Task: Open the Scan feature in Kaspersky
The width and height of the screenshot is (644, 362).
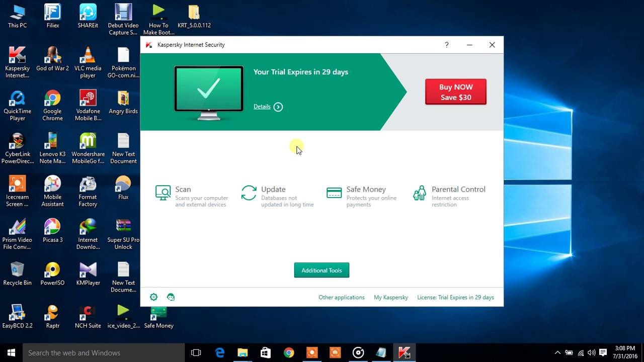Action: pos(192,196)
